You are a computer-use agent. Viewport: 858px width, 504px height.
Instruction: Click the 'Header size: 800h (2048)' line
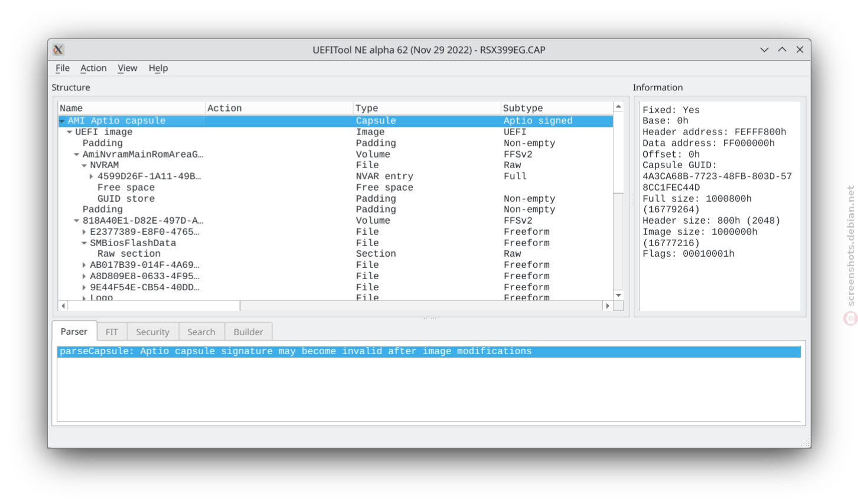tap(712, 221)
